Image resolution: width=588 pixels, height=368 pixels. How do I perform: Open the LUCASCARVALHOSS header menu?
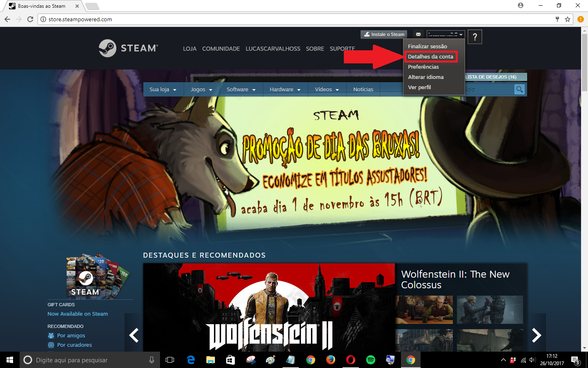click(273, 49)
